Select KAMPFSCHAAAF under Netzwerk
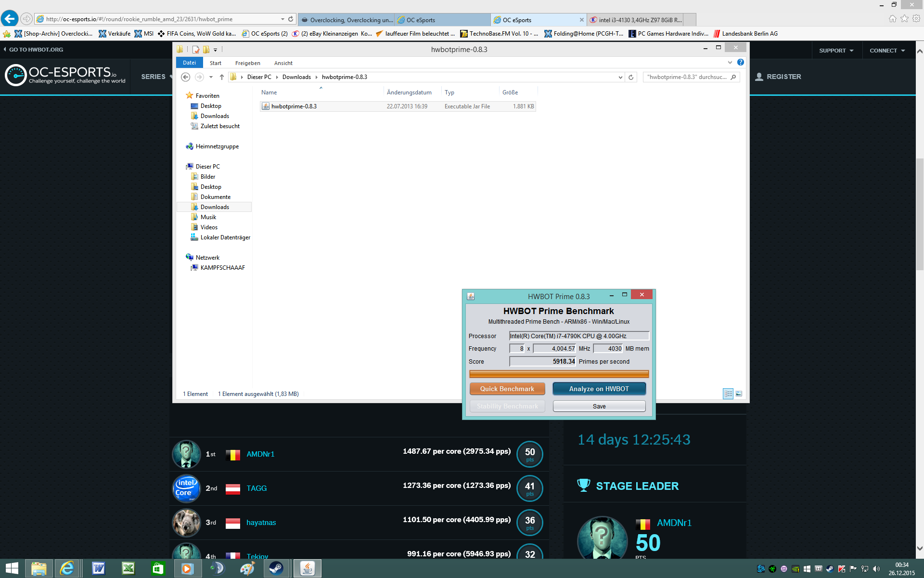Image resolution: width=924 pixels, height=578 pixels. tap(222, 268)
